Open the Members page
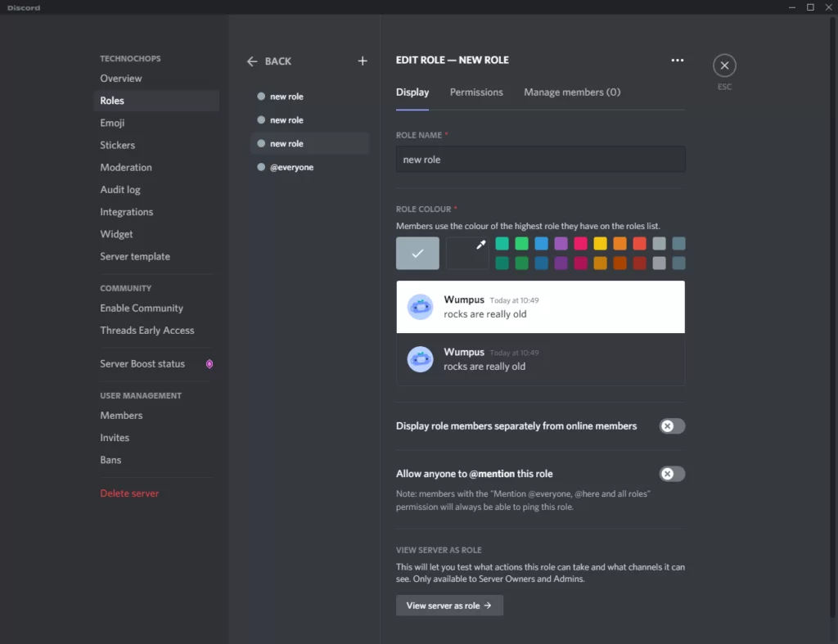 (x=156, y=415)
